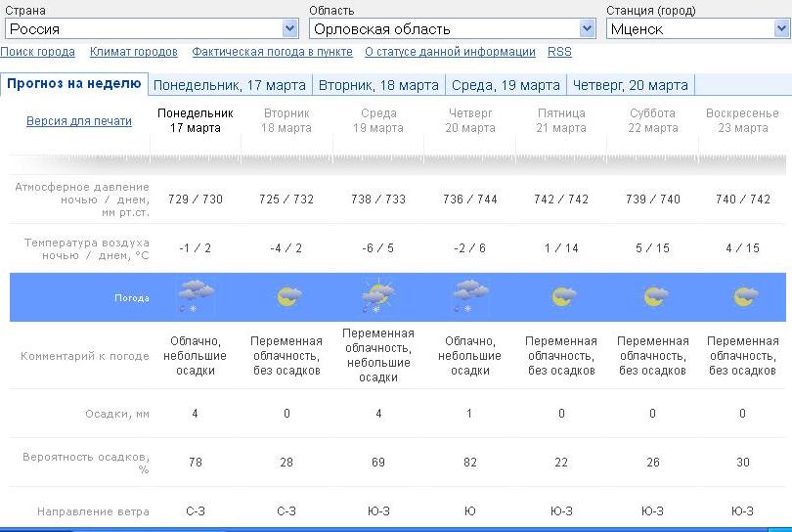
Task: Select the Четверг, 20 марта tab
Action: pos(631,85)
